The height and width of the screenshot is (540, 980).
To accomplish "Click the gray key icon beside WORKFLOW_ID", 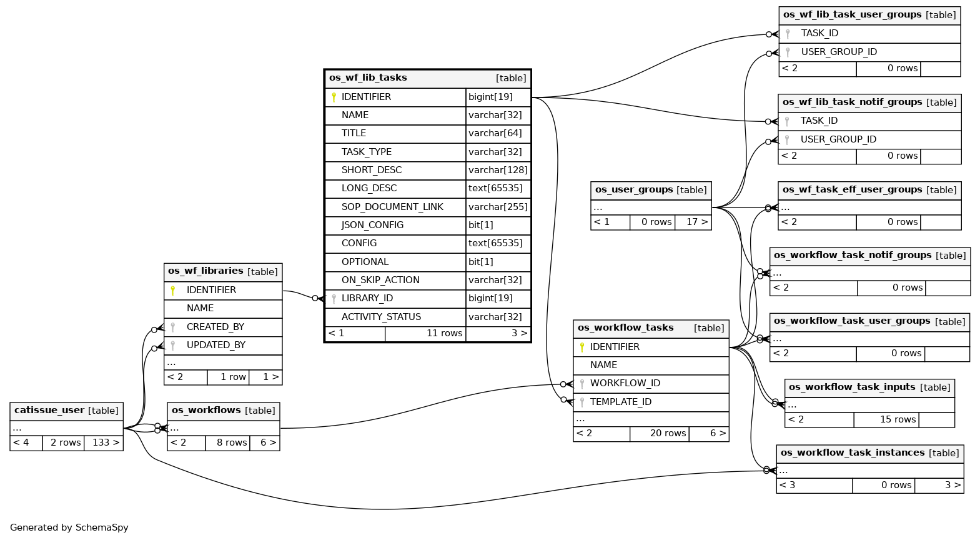I will click(x=582, y=384).
